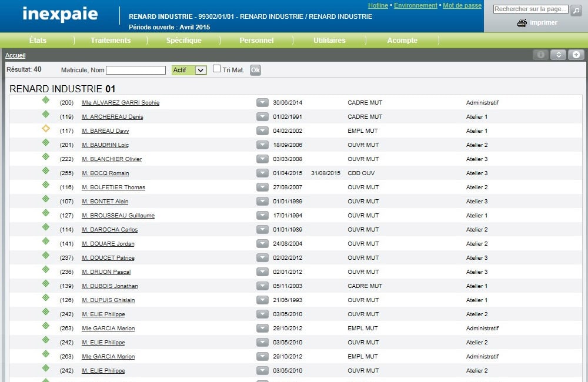Screen dimensions: 588x382
Task: Click status diamond for BROUSSEAU Guillaume
Action: coord(46,213)
